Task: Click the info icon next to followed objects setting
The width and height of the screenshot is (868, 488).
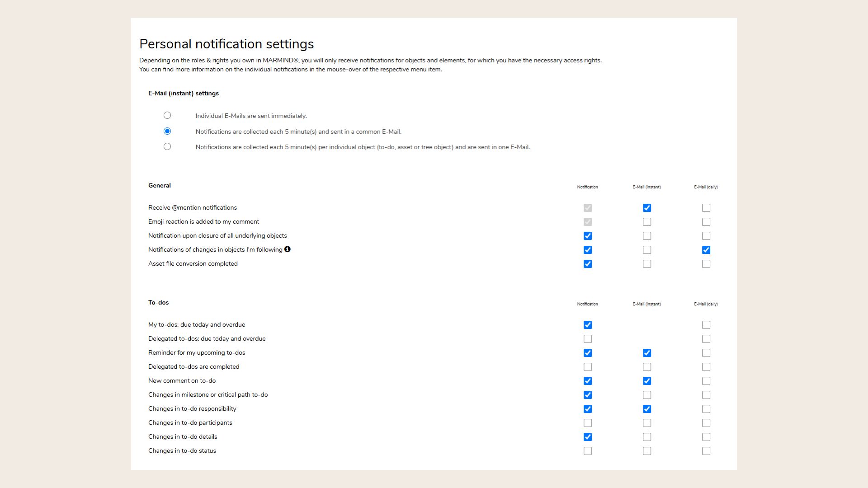Action: point(288,249)
